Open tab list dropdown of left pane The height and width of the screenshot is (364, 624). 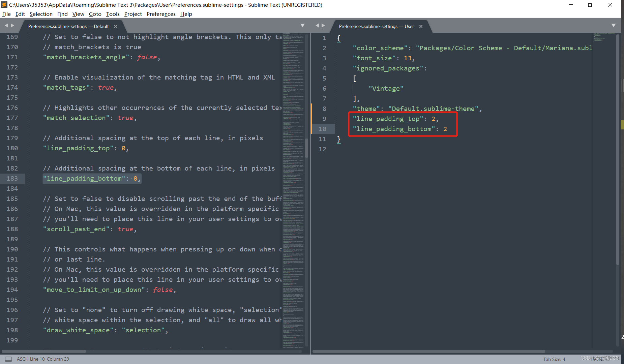tap(302, 25)
